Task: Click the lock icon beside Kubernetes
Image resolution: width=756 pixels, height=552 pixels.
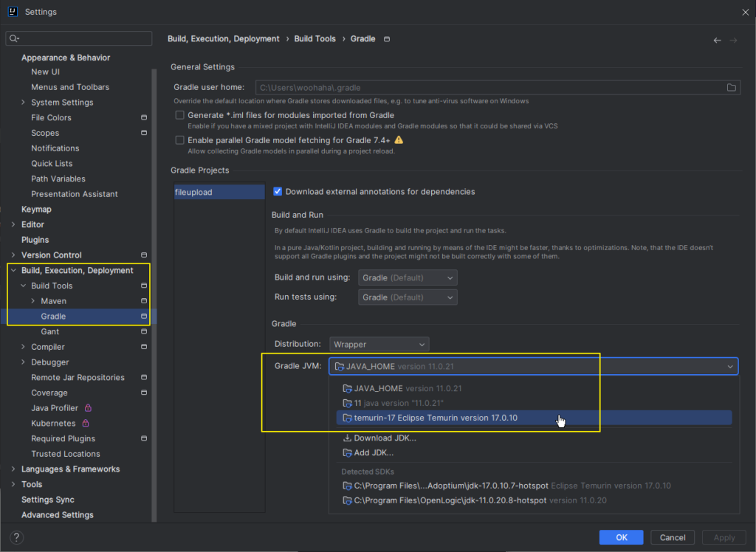Action: pos(86,424)
